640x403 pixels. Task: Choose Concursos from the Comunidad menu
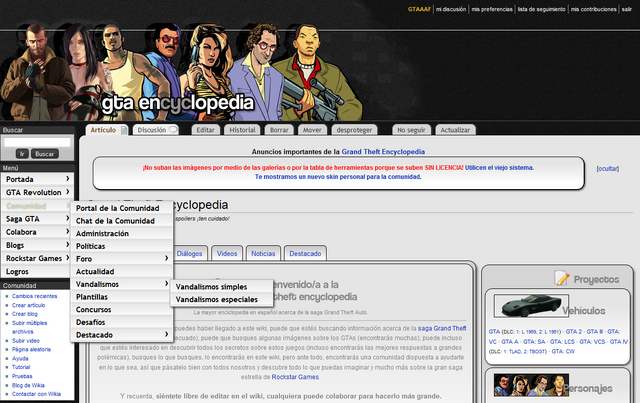[x=122, y=309]
